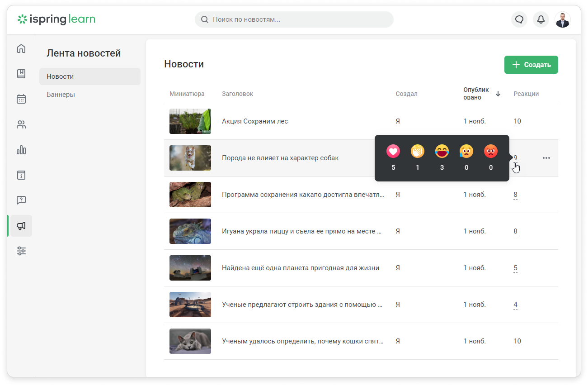Open the users icon in sidebar

point(21,124)
